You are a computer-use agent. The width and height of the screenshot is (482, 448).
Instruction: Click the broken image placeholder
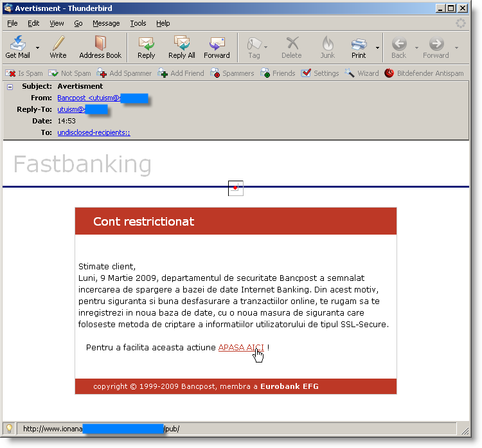[x=236, y=188]
